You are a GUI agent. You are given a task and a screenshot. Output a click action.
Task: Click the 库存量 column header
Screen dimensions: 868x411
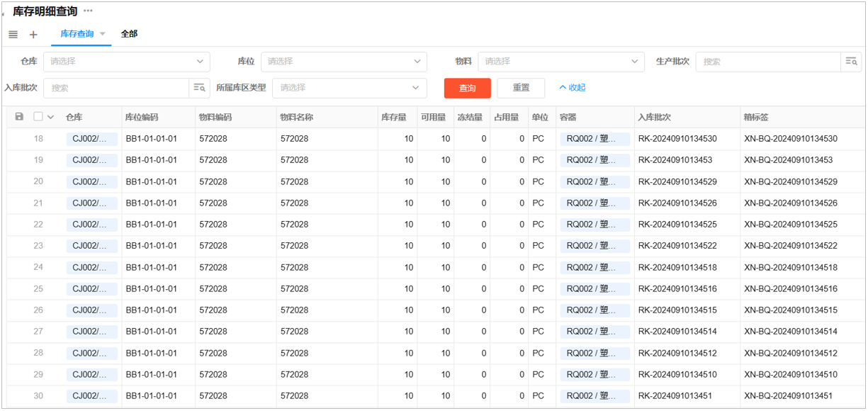[394, 117]
